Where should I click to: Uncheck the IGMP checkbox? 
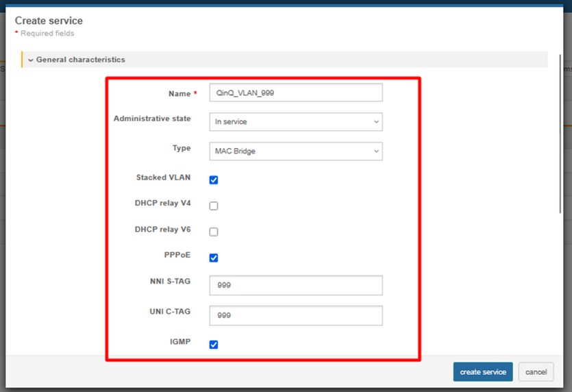coord(214,344)
